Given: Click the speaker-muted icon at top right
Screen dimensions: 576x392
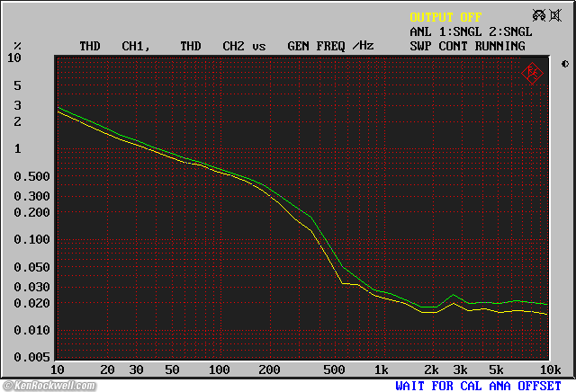Looking at the screenshot, I should pos(555,15).
